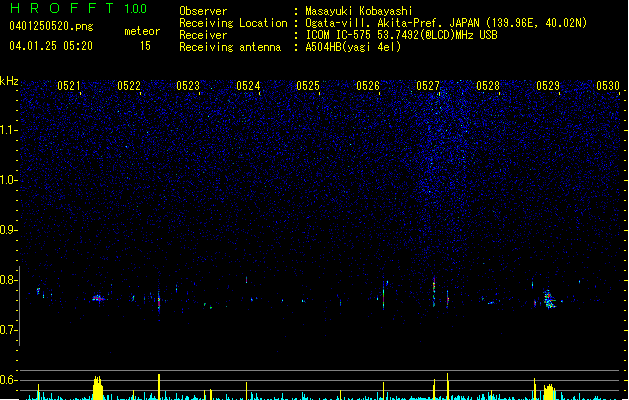Select the Ogata-vill. Akita-Pref. JAPAN location text

click(x=446, y=23)
